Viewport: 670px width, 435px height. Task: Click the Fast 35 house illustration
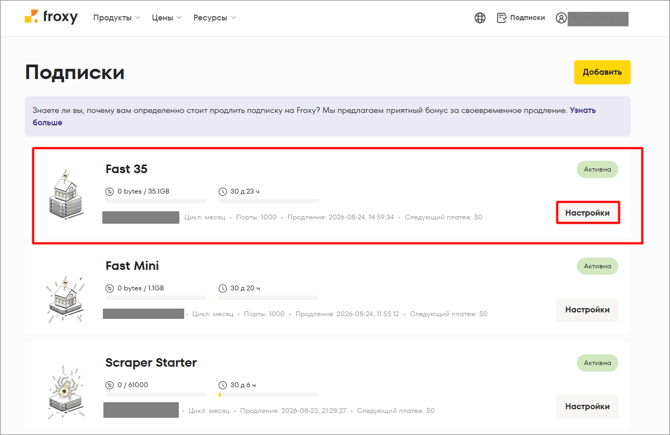click(x=66, y=194)
